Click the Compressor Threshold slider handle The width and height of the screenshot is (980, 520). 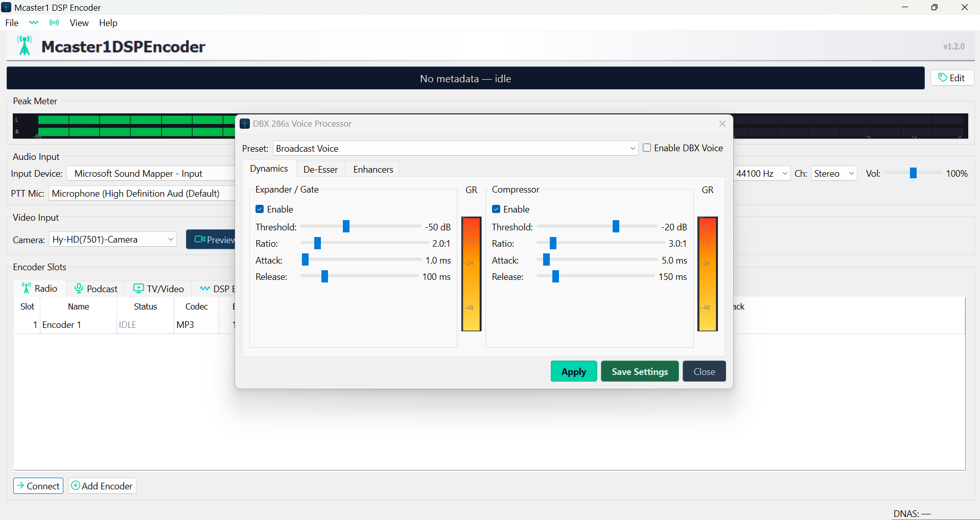click(x=616, y=226)
